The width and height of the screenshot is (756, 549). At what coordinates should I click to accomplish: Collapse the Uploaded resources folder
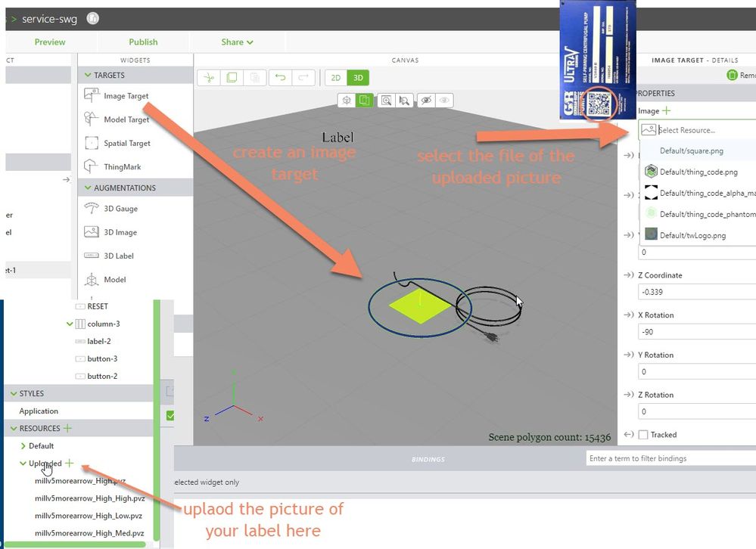tap(23, 464)
